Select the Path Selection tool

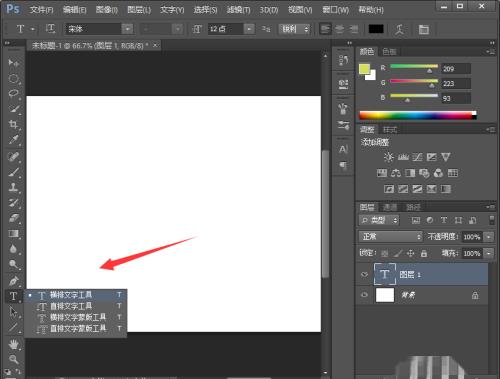(13, 312)
